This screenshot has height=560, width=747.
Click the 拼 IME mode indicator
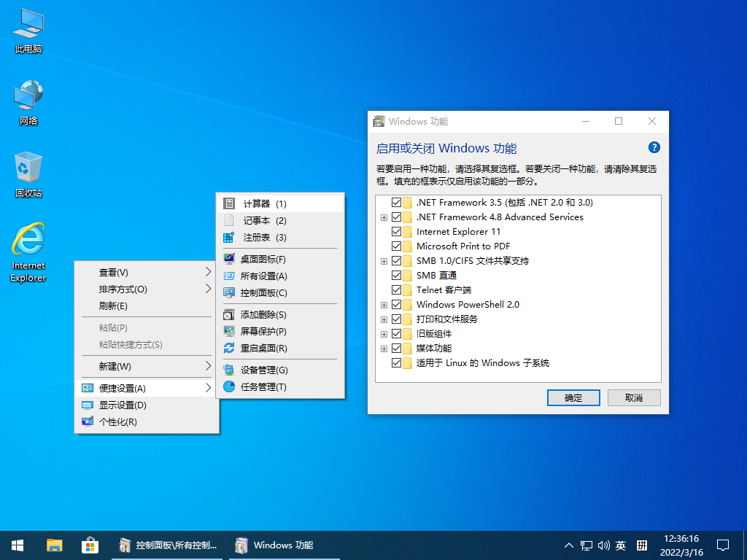click(x=642, y=545)
